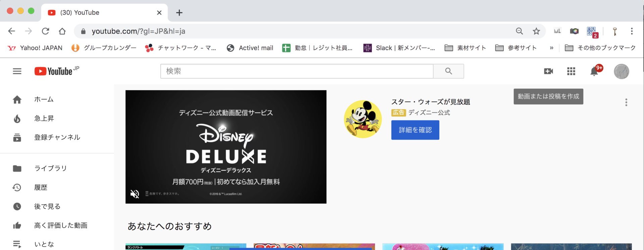644x250 pixels.
Task: Click the subscriptions stack icon
Action: (17, 138)
